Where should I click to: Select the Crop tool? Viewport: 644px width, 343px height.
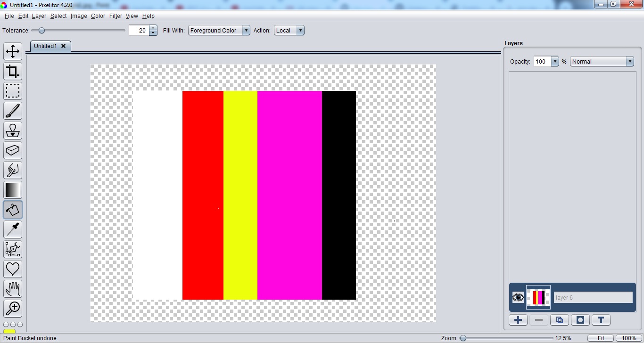click(x=13, y=71)
